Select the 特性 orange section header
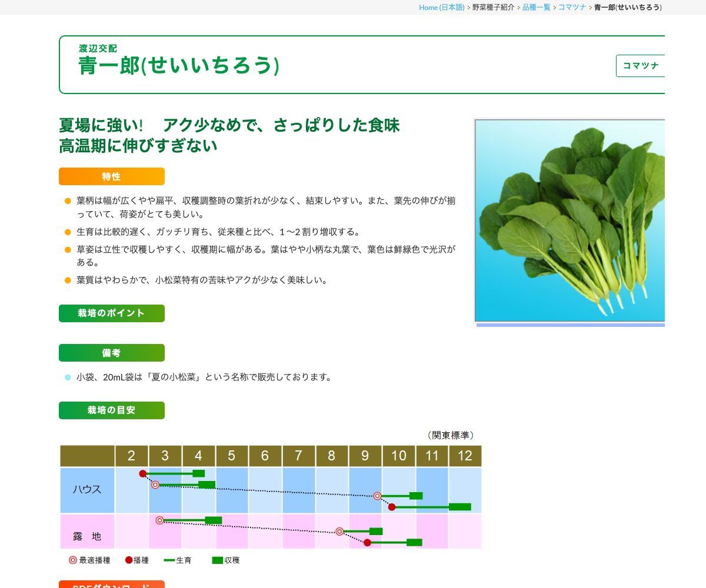This screenshot has height=588, width=706. point(112,176)
